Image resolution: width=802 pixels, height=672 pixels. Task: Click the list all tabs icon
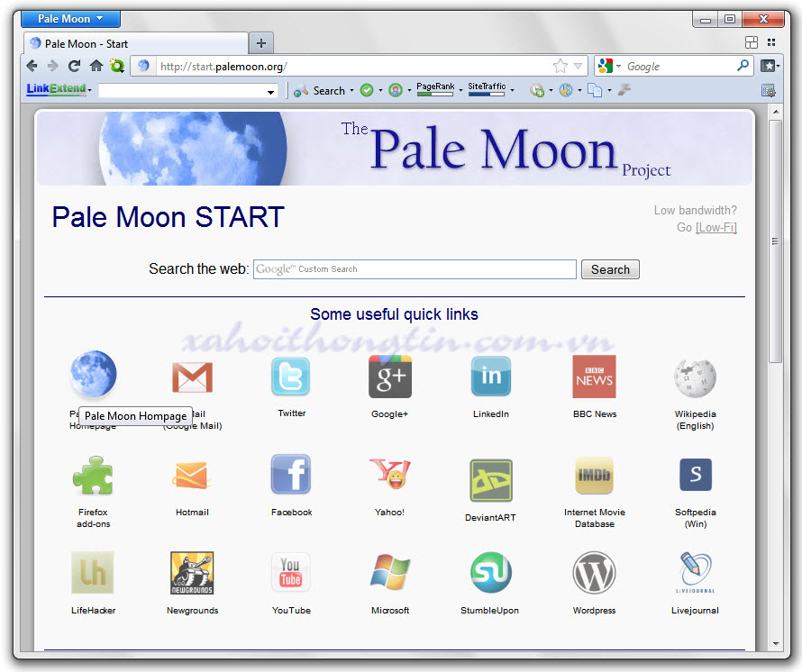coord(771,42)
